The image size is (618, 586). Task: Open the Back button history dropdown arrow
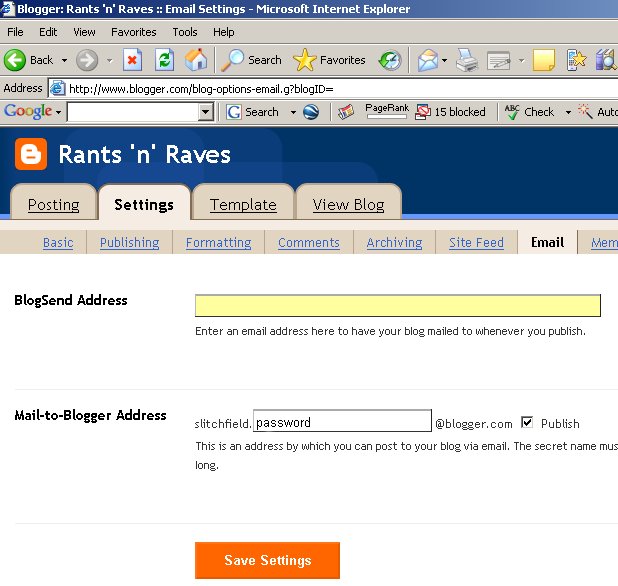click(64, 60)
